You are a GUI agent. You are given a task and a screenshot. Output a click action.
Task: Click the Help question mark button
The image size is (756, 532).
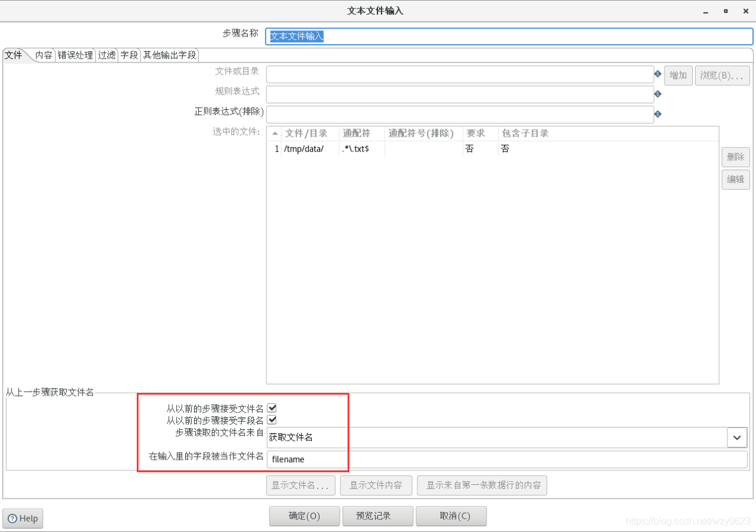[x=23, y=518]
